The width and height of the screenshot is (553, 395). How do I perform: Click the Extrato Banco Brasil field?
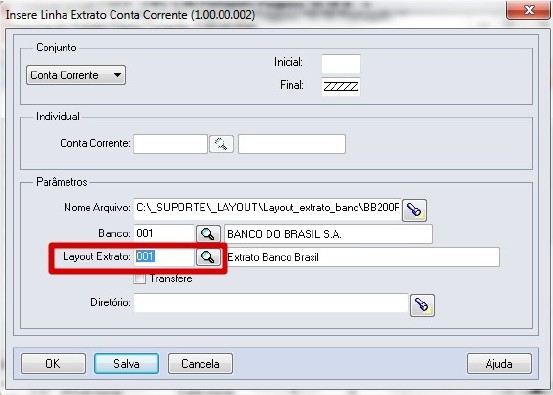pos(362,257)
